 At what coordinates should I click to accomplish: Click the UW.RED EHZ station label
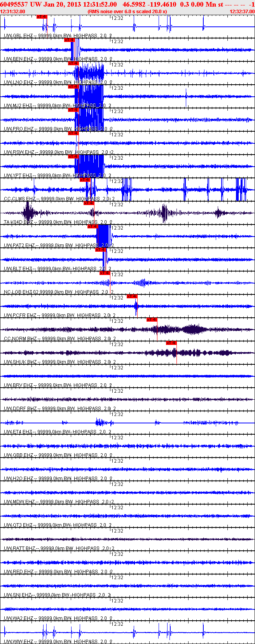pyautogui.click(x=19, y=572)
